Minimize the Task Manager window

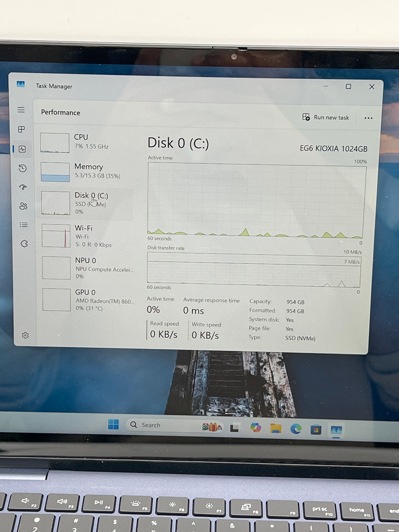(x=326, y=86)
